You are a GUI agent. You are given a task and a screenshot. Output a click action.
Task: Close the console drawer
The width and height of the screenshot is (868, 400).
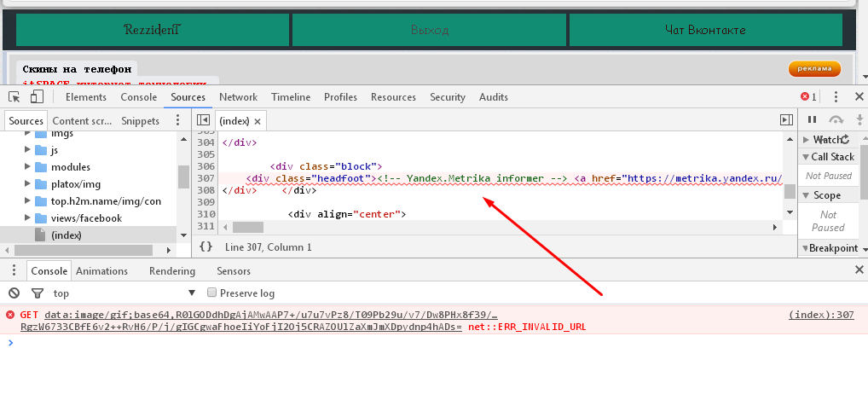click(859, 270)
